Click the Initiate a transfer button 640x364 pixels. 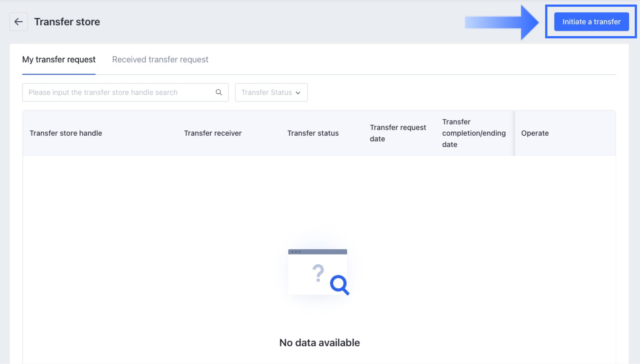[591, 22]
